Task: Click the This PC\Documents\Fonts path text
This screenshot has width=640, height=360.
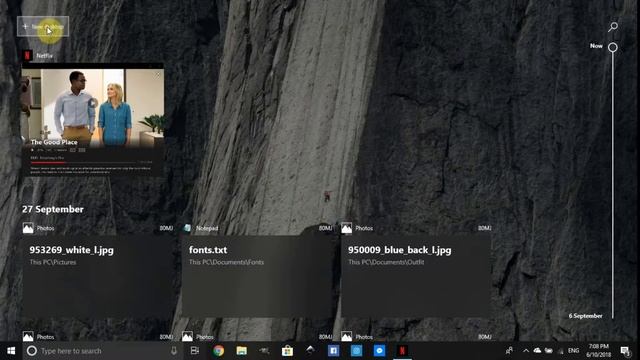Action: coord(226,262)
